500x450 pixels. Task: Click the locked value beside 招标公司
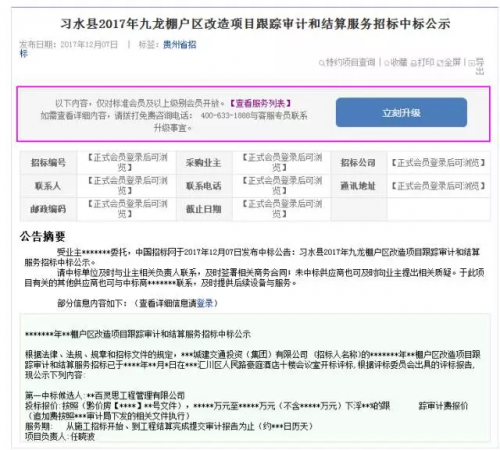(438, 163)
